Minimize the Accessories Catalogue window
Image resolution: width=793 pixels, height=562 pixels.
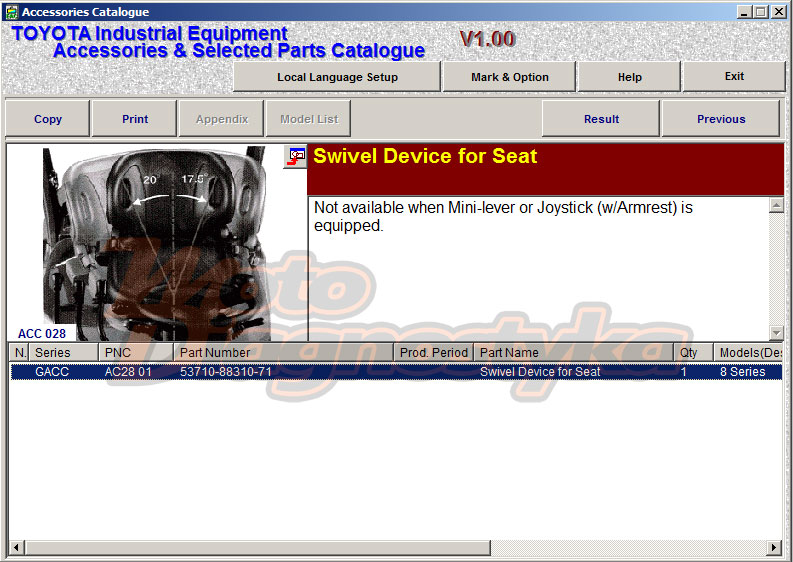click(743, 12)
